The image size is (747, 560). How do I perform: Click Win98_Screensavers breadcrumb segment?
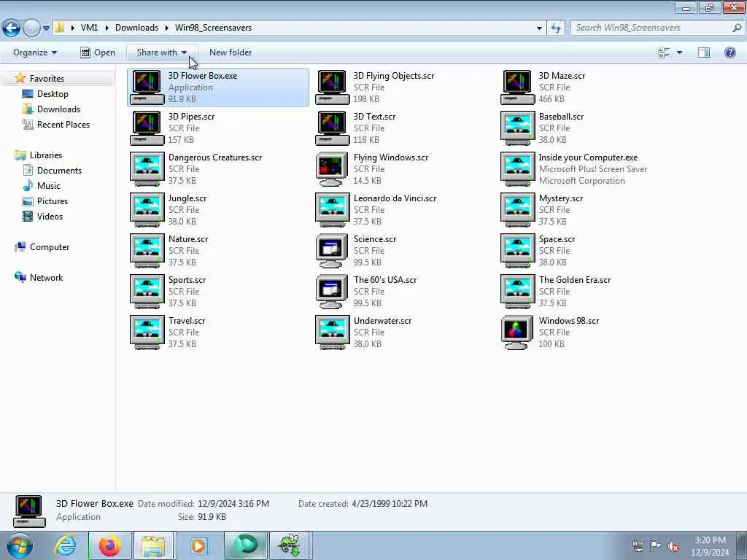[x=214, y=28]
